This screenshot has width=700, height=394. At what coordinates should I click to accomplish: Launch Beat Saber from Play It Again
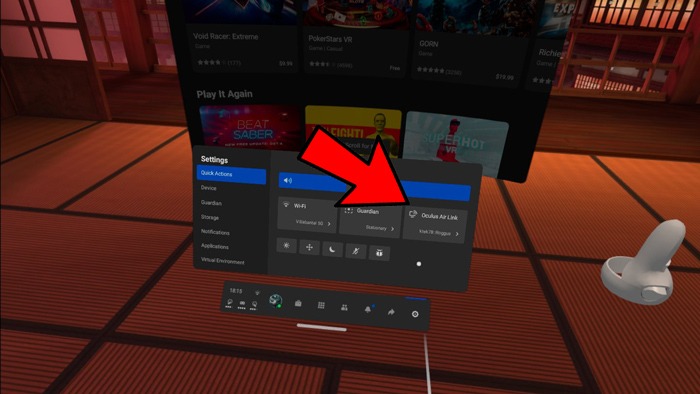[250, 128]
